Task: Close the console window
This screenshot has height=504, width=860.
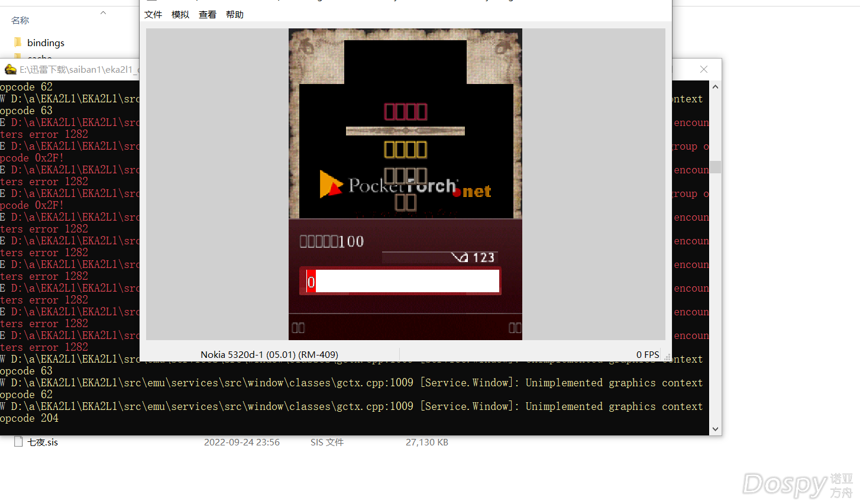Action: coord(704,69)
